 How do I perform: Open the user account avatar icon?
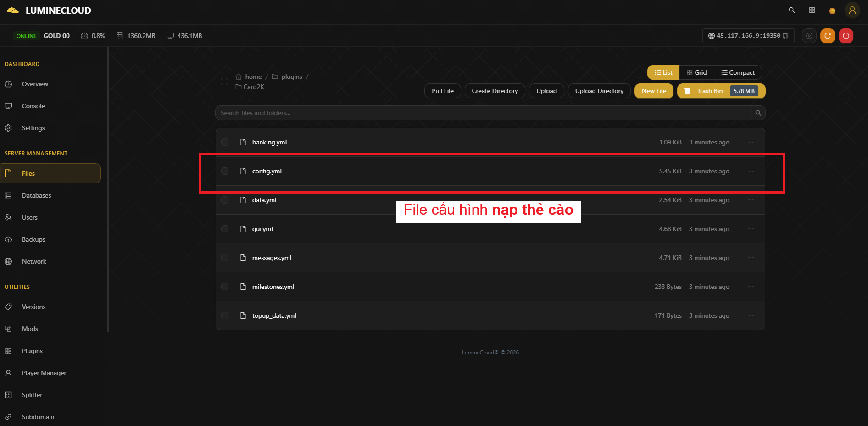(x=852, y=10)
